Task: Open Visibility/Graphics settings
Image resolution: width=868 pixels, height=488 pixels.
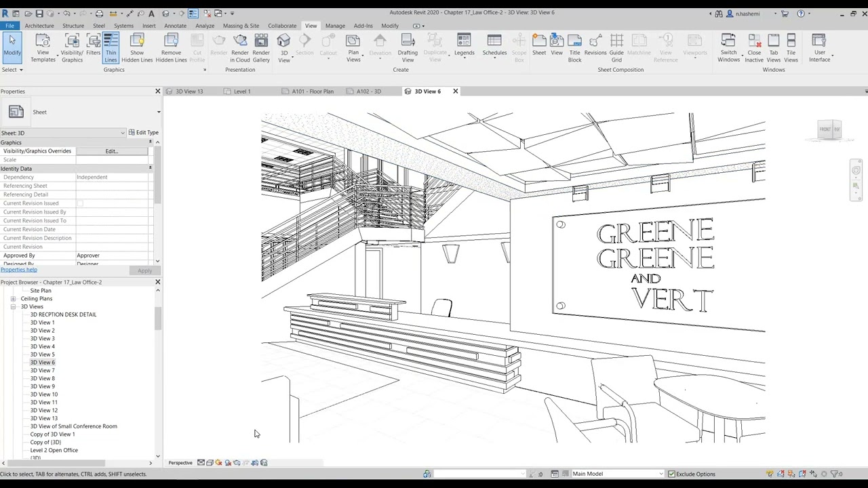Action: pyautogui.click(x=72, y=48)
